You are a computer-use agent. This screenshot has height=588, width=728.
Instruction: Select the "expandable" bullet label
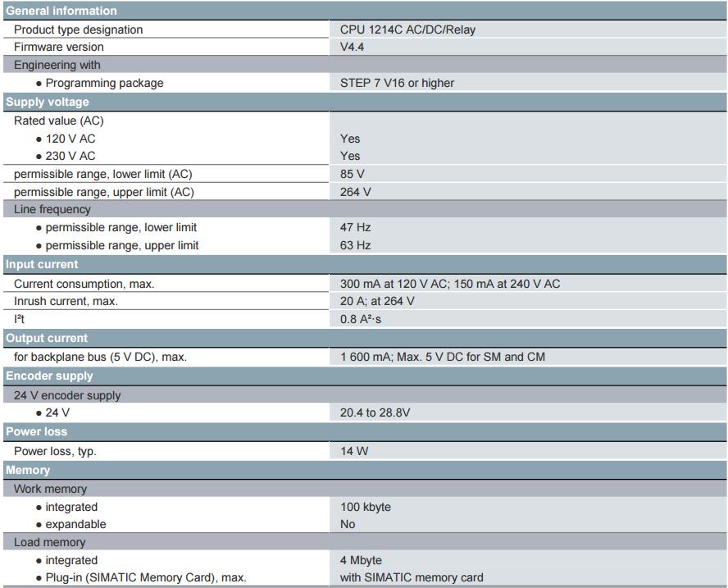[75, 524]
